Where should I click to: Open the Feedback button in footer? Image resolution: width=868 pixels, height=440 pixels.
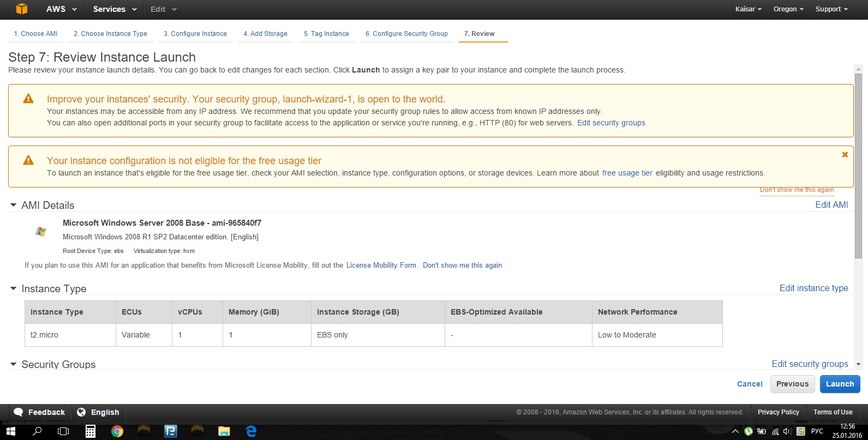pyautogui.click(x=39, y=412)
